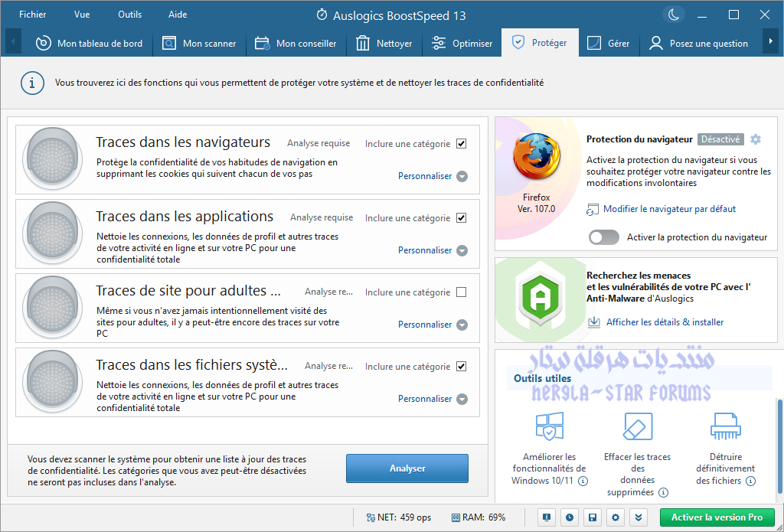The image size is (784, 532).
Task: Open info for Détruire définitivement des fichiers
Action: 750,481
